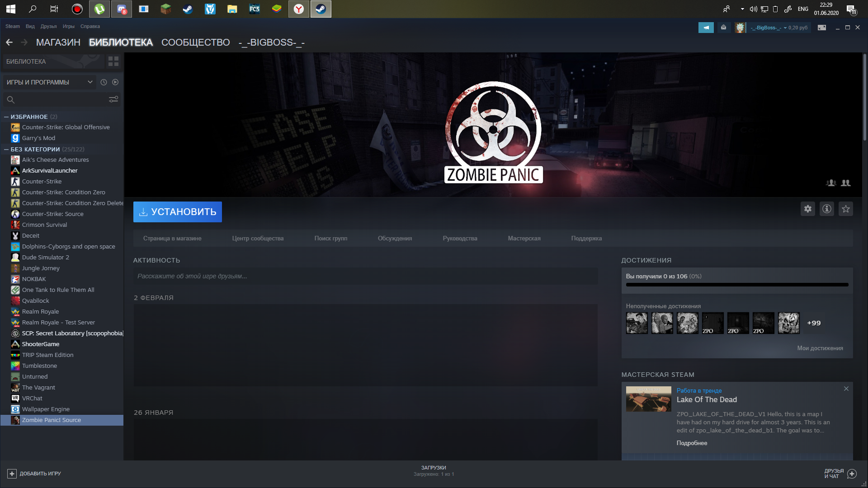Open Big Picture mode icon
The image size is (868, 488).
tap(822, 28)
